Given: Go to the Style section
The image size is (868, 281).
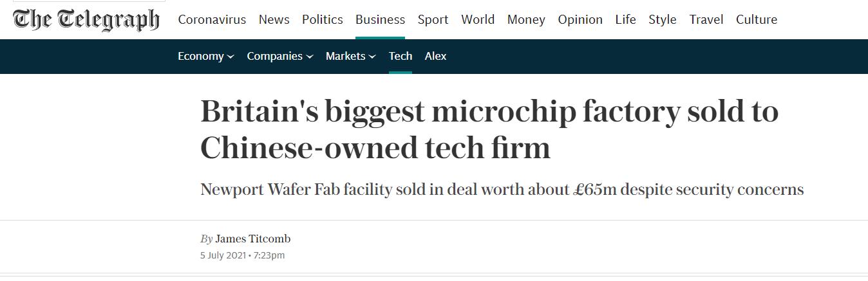Looking at the screenshot, I should click(x=663, y=19).
